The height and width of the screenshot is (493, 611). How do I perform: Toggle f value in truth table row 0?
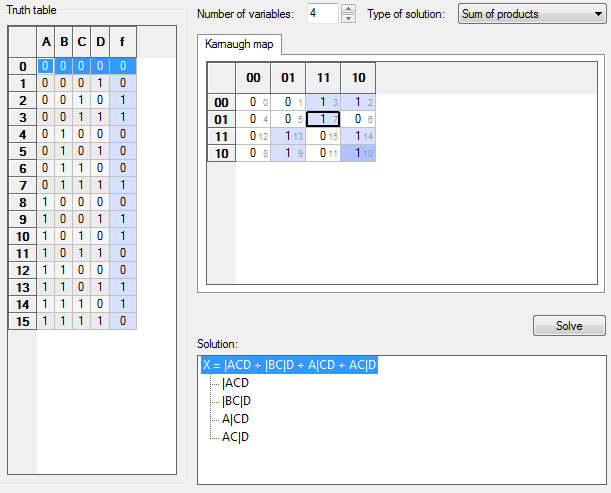coord(123,66)
